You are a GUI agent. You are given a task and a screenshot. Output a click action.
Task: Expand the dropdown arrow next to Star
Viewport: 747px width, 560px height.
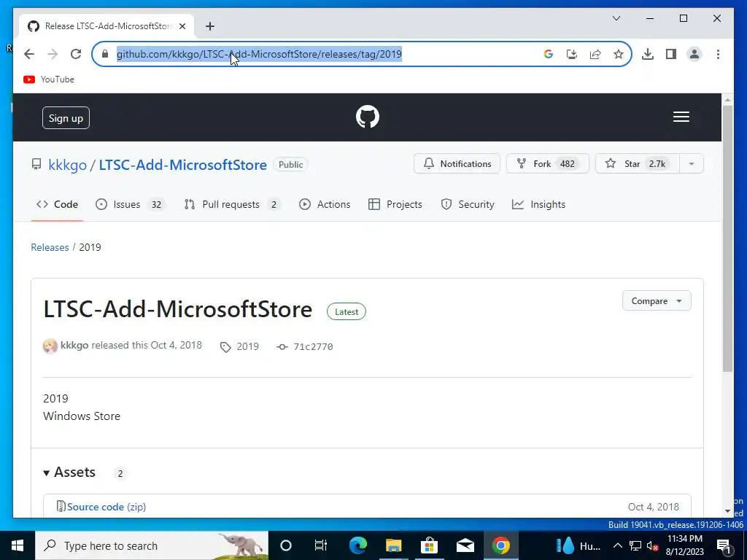click(692, 164)
